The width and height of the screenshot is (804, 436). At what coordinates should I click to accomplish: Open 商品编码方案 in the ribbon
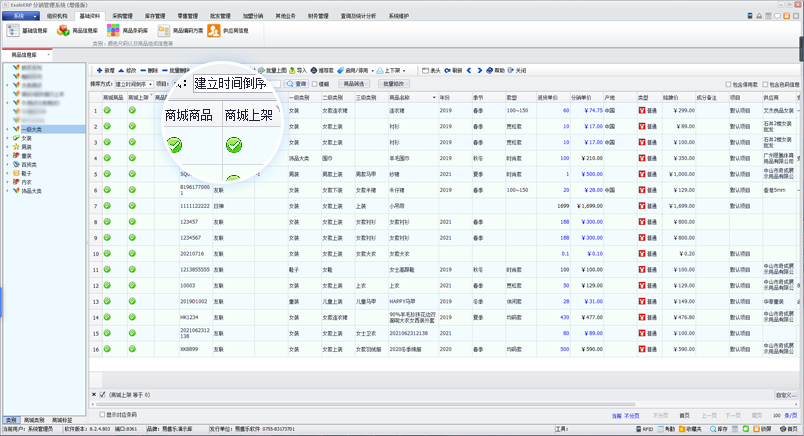pyautogui.click(x=165, y=31)
